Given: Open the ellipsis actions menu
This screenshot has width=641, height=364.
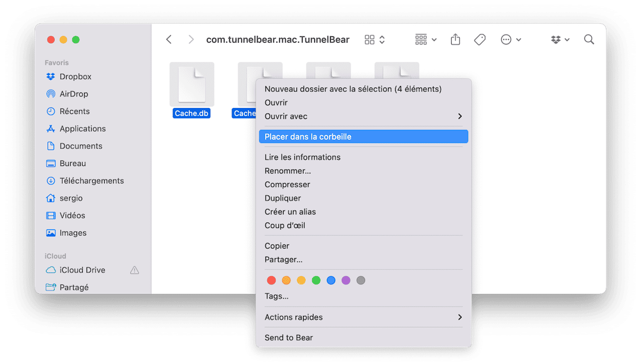Looking at the screenshot, I should [x=510, y=40].
